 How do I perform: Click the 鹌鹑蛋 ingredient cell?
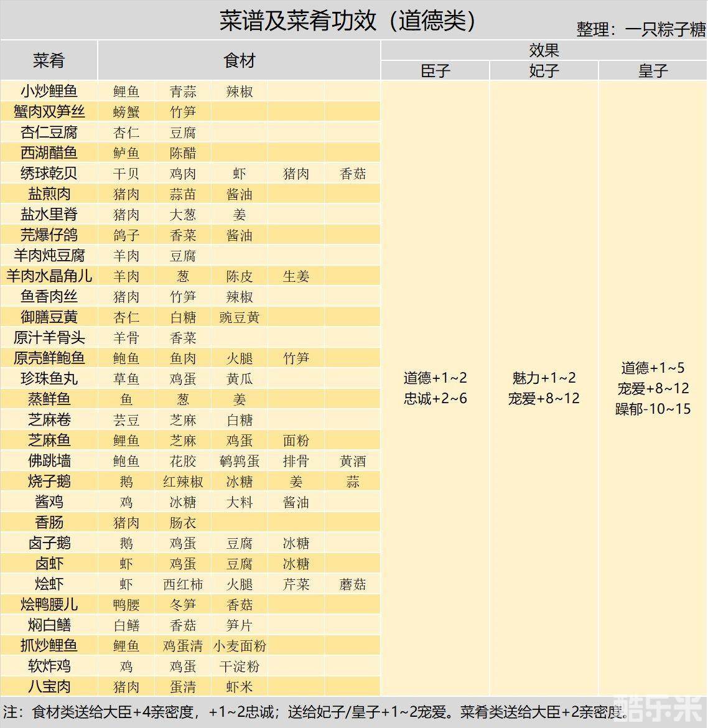pyautogui.click(x=240, y=461)
